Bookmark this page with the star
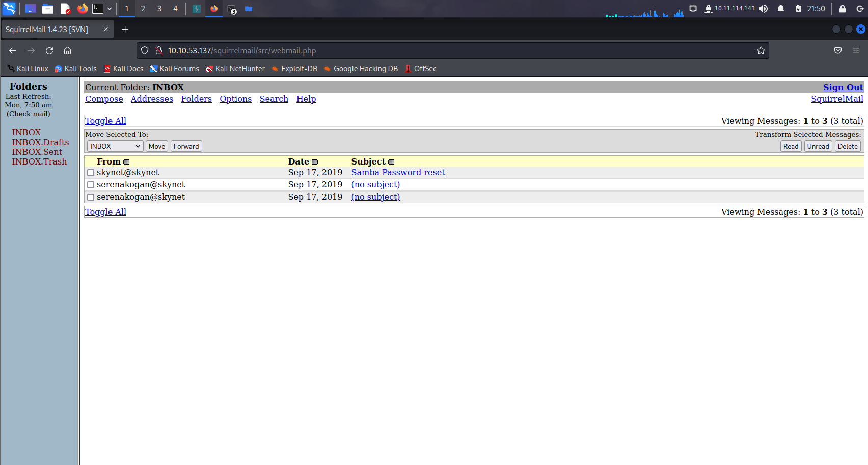868x465 pixels. (x=761, y=50)
